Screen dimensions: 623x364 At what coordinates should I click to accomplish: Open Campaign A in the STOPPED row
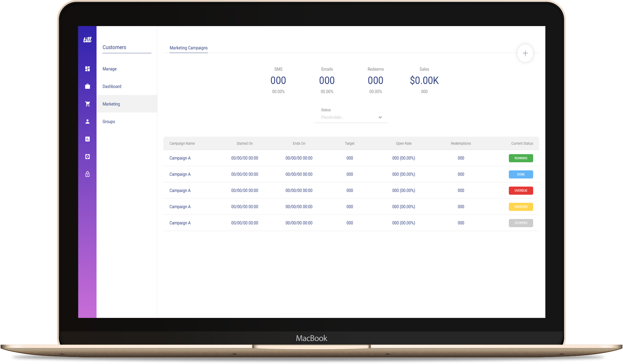[180, 223]
